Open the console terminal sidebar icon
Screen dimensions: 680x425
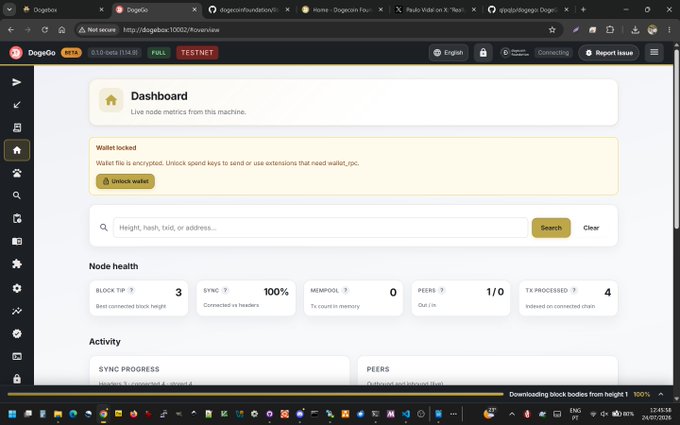click(16, 356)
